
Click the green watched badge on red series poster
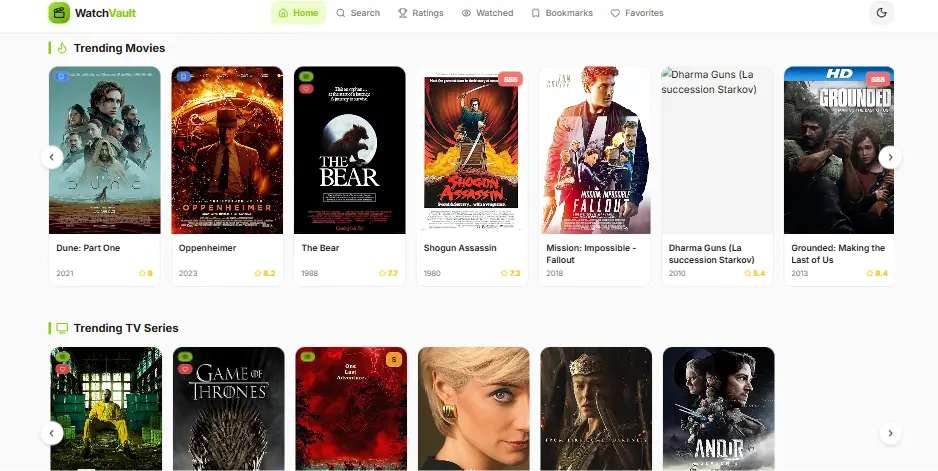click(x=307, y=357)
